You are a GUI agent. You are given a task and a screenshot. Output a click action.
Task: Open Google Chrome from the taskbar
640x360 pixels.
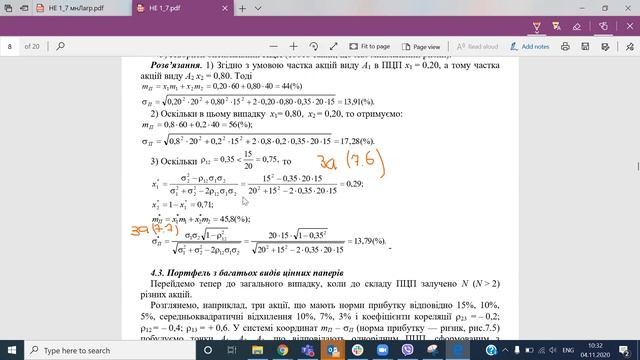(x=282, y=350)
